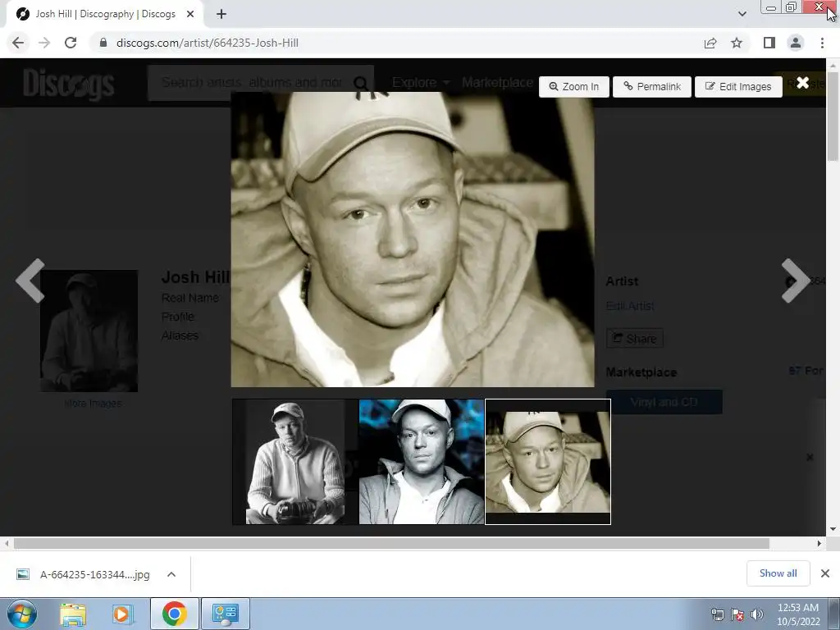This screenshot has width=840, height=630.
Task: Click the dimmed Edit Artist link
Action: coord(630,306)
